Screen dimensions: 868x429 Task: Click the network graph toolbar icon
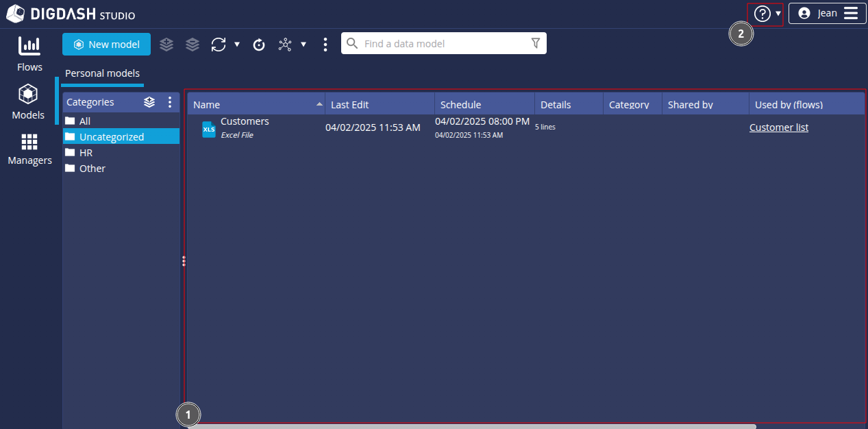tap(285, 45)
